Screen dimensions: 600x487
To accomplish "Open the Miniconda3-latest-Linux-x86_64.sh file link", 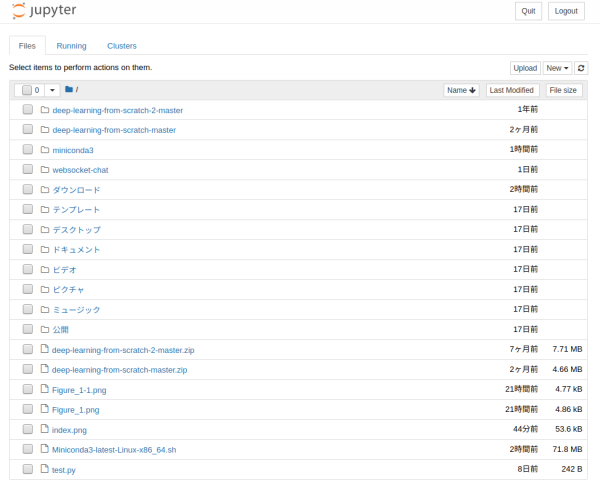I will pos(114,450).
